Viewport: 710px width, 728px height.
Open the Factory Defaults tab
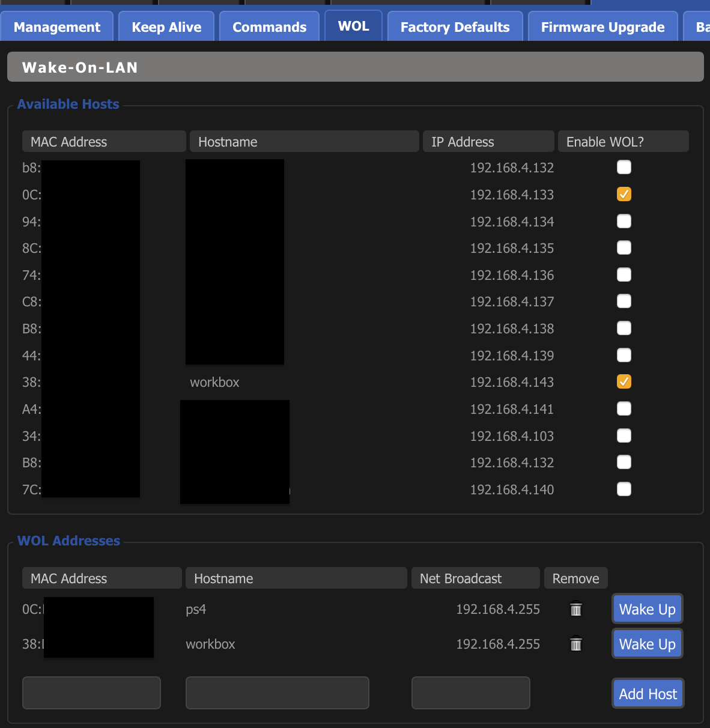point(455,27)
